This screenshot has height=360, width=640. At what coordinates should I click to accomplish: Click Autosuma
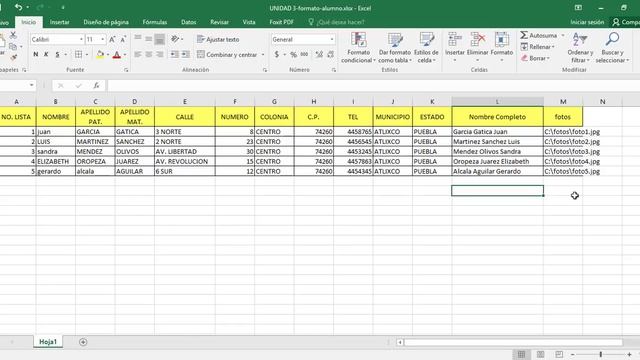[539, 36]
